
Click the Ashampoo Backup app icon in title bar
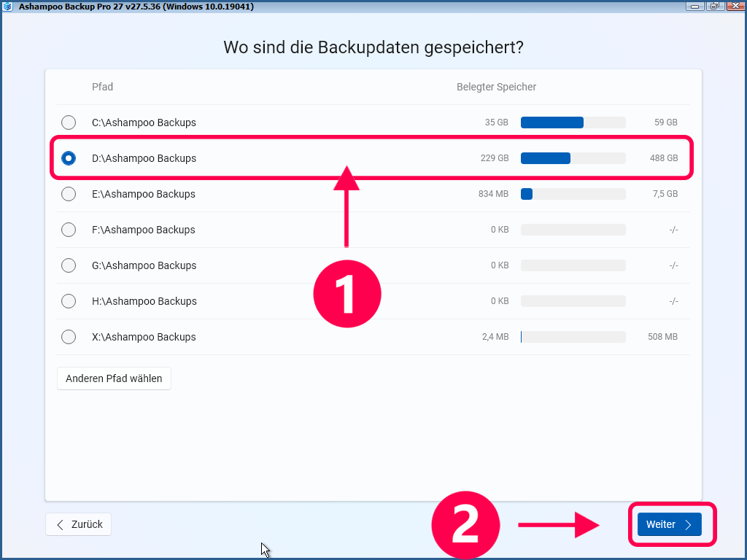7,6
